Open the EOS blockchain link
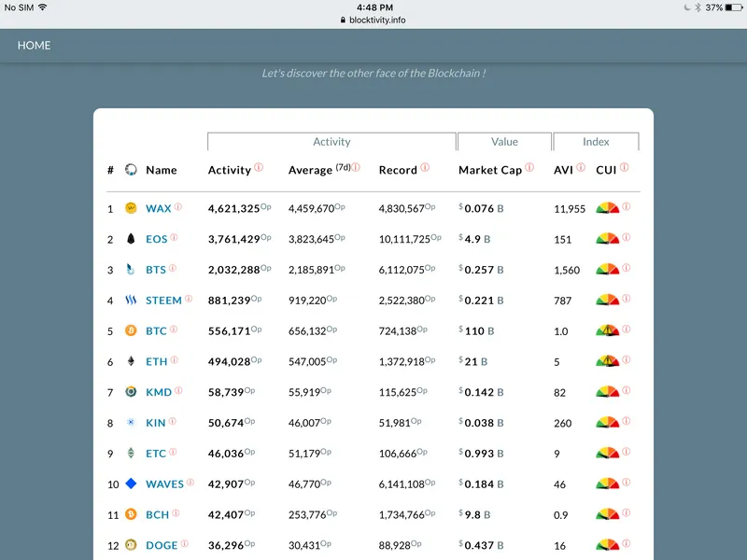The height and width of the screenshot is (560, 747). [x=156, y=239]
